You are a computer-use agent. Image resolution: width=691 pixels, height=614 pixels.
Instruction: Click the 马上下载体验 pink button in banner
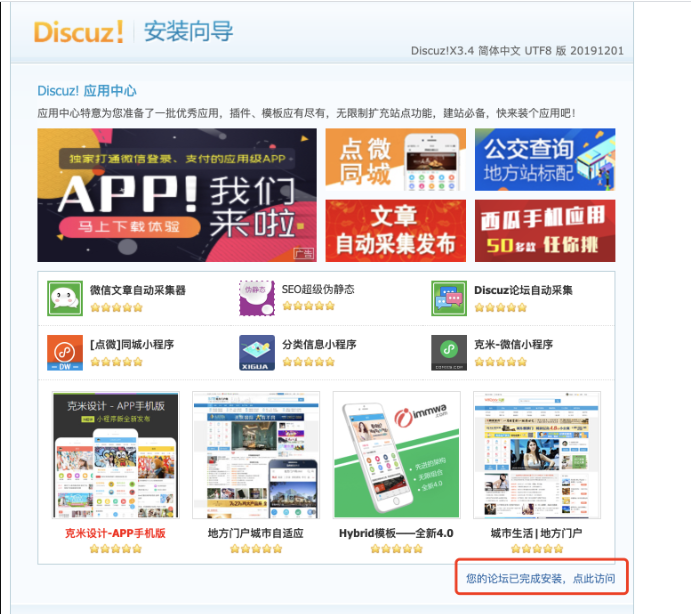pos(129,227)
